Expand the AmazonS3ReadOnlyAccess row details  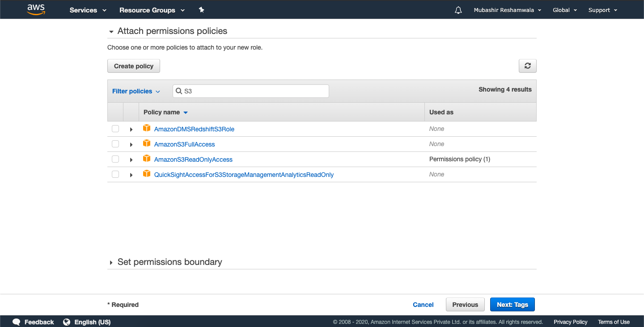pyautogui.click(x=131, y=160)
